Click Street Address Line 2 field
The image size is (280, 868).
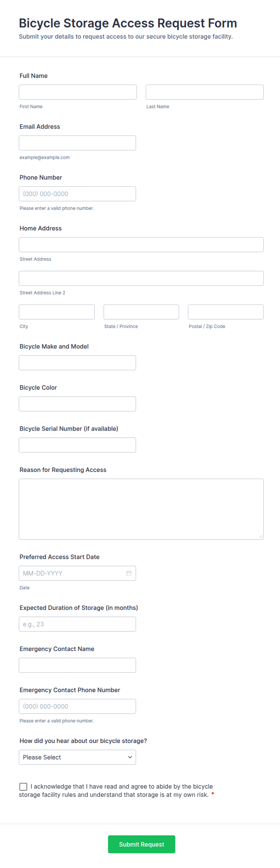(x=141, y=278)
